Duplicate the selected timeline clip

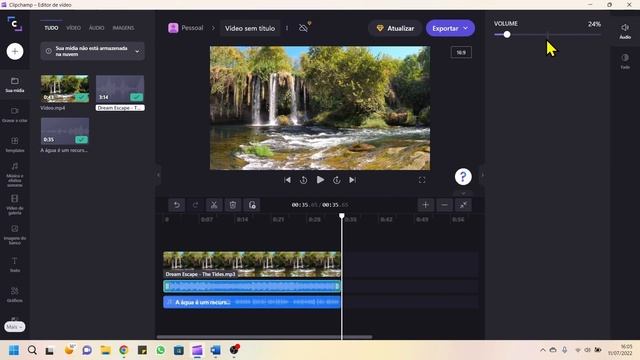(252, 205)
